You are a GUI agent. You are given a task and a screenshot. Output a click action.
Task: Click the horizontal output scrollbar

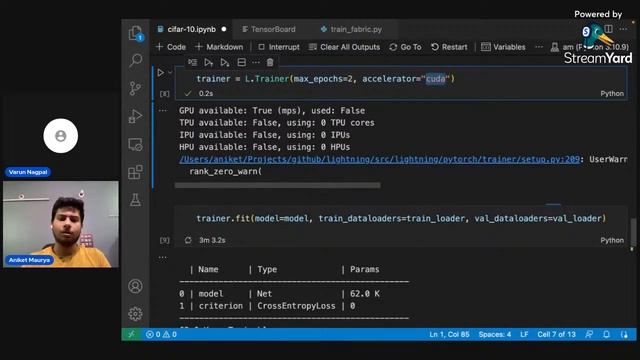(x=278, y=185)
